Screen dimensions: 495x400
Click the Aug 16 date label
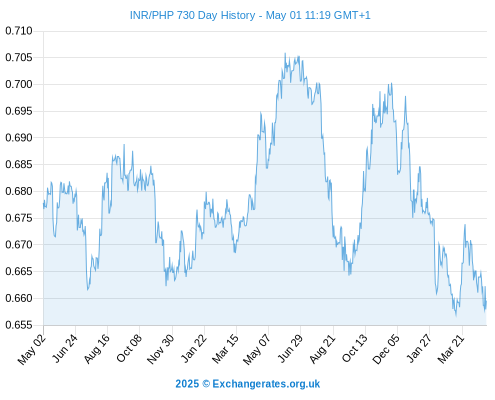click(97, 349)
